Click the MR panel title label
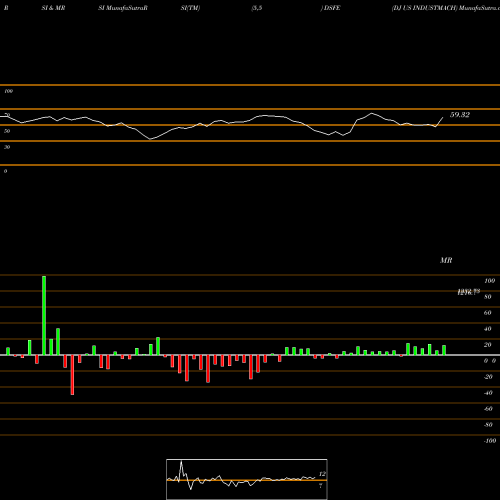500x500 pixels. 446,260
